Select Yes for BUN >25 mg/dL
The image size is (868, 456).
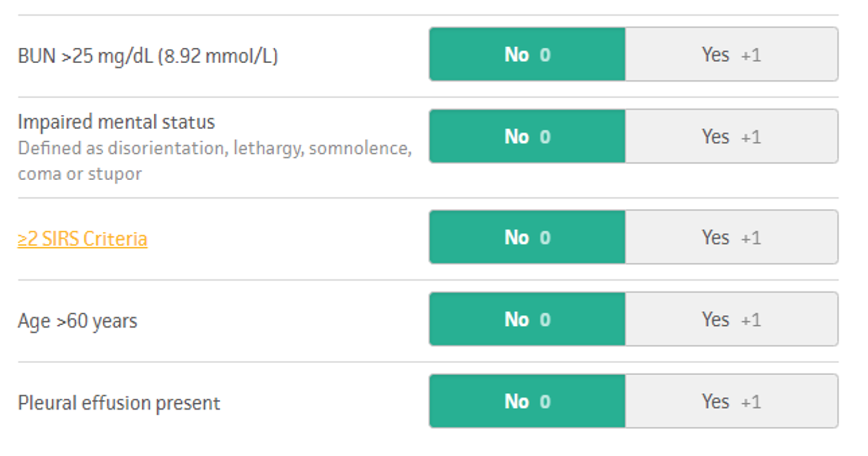[731, 54]
